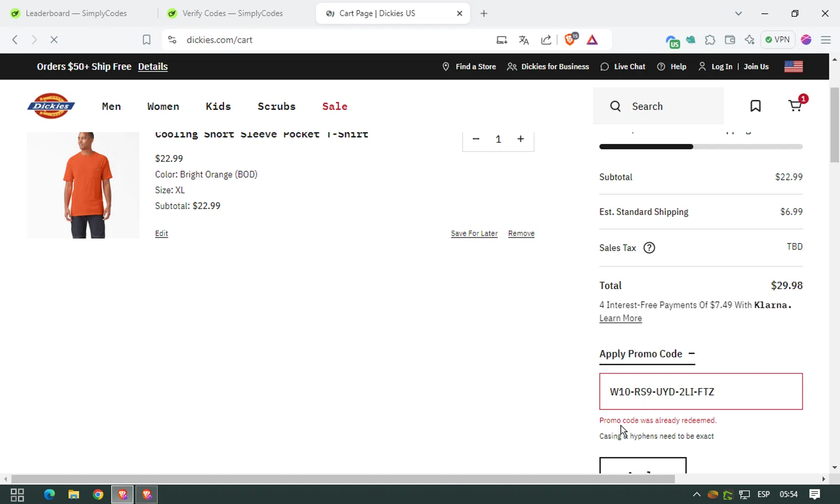Collapse the Apply Promo Code section
The image size is (840, 504).
pos(647,354)
